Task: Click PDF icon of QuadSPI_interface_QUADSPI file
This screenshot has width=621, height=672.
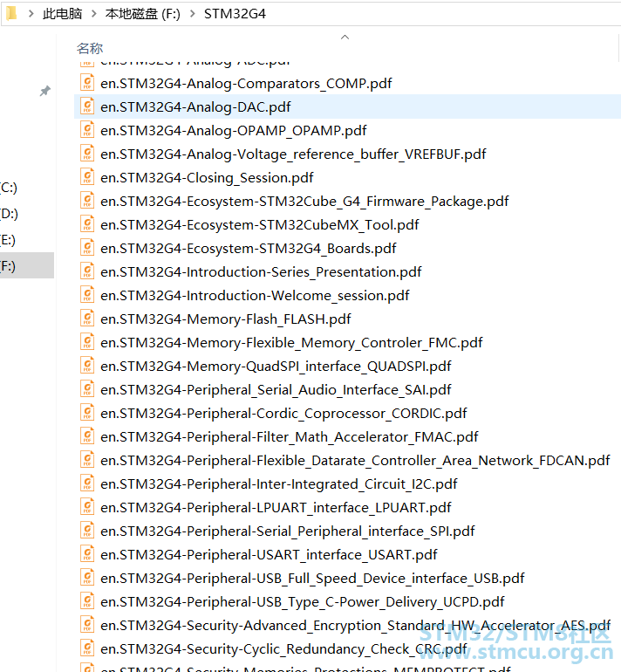Action: [x=87, y=365]
